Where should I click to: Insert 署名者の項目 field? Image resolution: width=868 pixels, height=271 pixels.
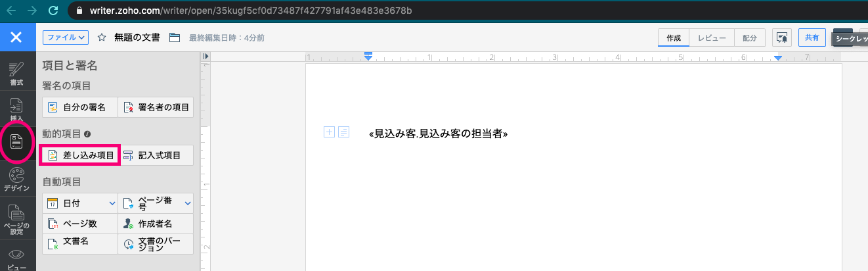156,107
